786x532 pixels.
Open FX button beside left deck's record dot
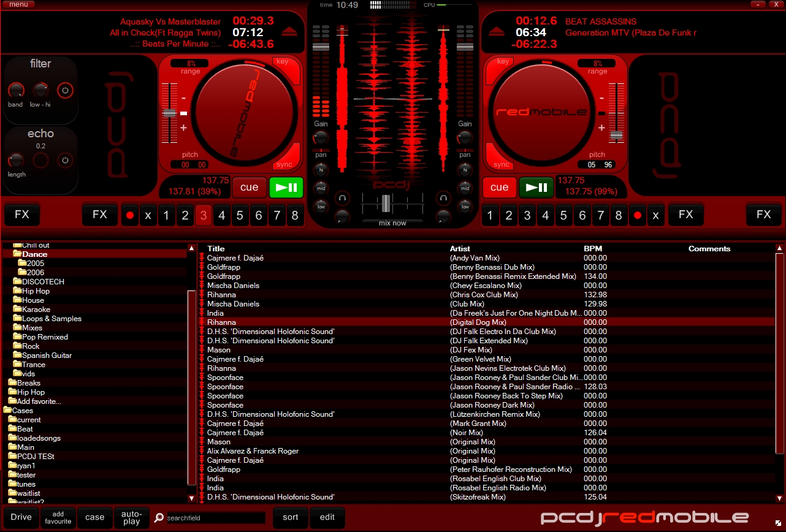point(100,215)
